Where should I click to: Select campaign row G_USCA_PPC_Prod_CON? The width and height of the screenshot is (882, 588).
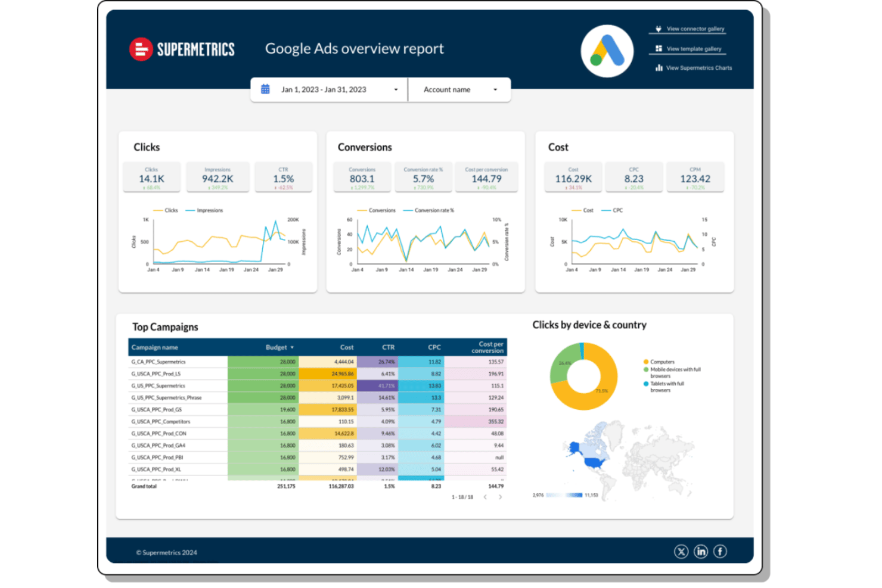pos(318,433)
